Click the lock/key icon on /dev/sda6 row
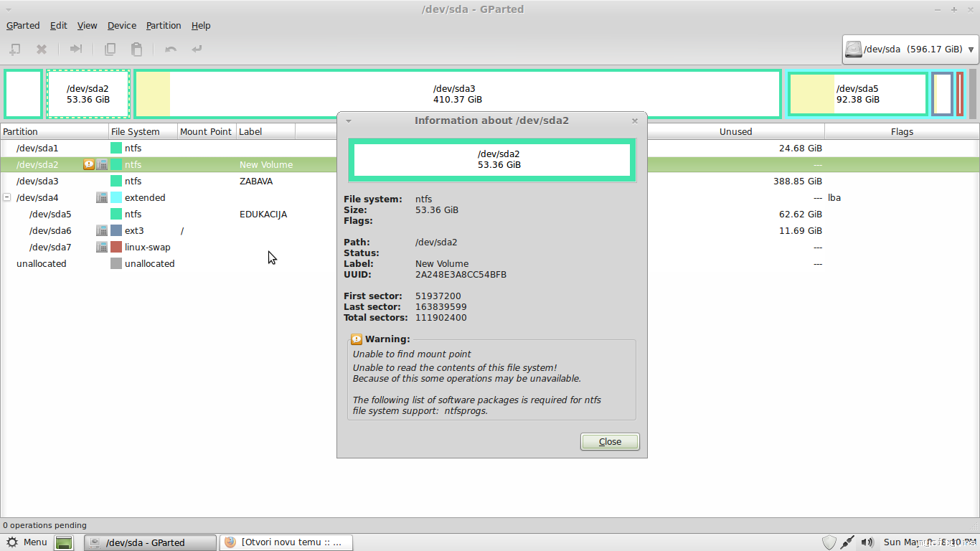 click(102, 230)
